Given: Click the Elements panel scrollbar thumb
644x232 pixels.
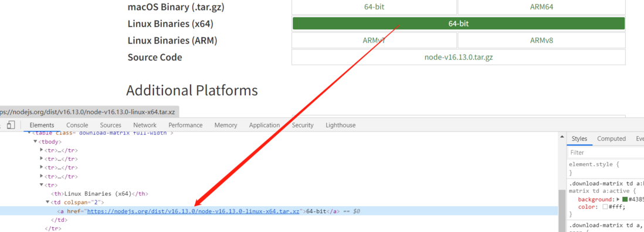Looking at the screenshot, I should [x=562, y=211].
